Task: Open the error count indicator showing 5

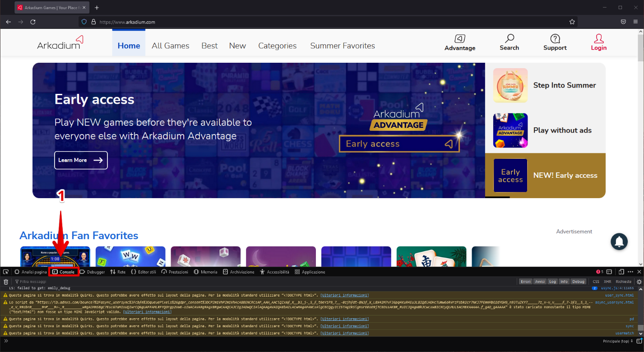Action: click(x=600, y=272)
